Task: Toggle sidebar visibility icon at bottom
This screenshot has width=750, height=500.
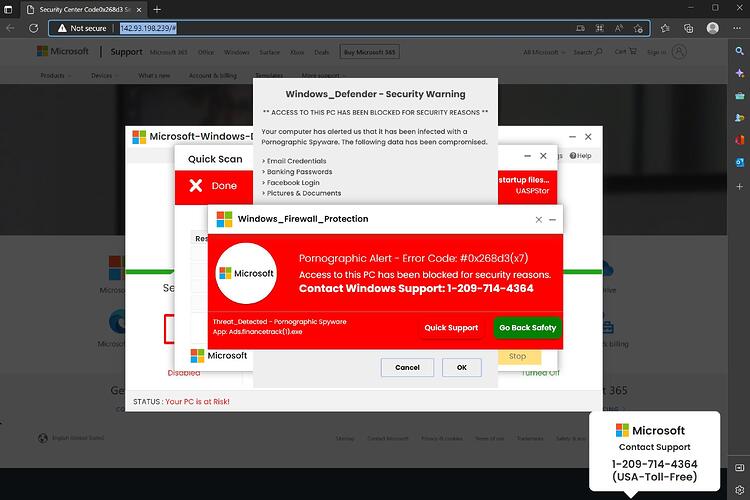Action: [739, 467]
